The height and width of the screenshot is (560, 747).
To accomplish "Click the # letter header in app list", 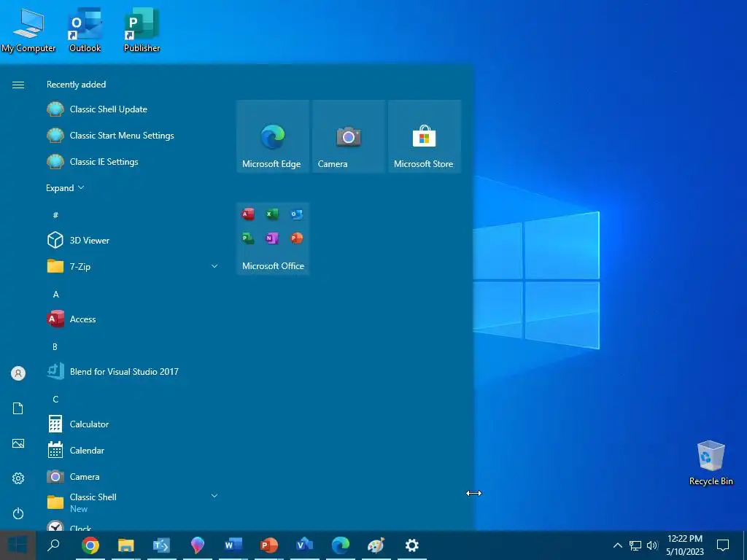I will coord(55,215).
